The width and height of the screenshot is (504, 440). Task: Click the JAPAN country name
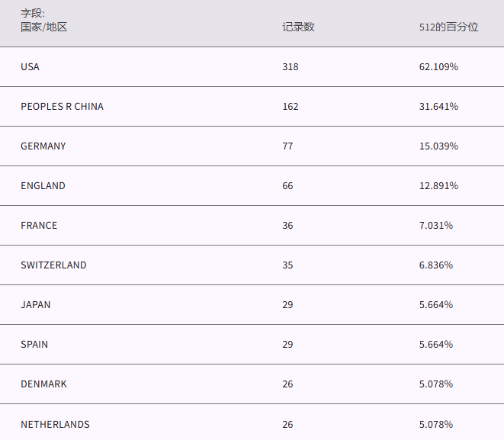point(36,305)
